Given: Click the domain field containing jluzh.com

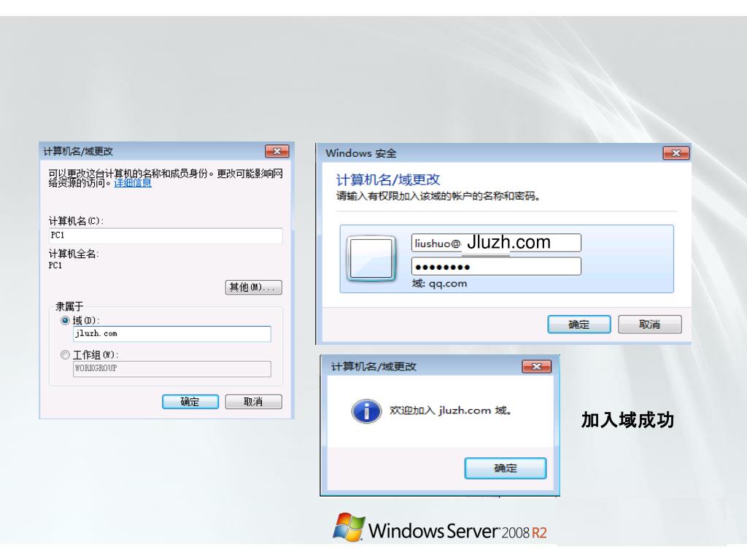Looking at the screenshot, I should tap(172, 334).
